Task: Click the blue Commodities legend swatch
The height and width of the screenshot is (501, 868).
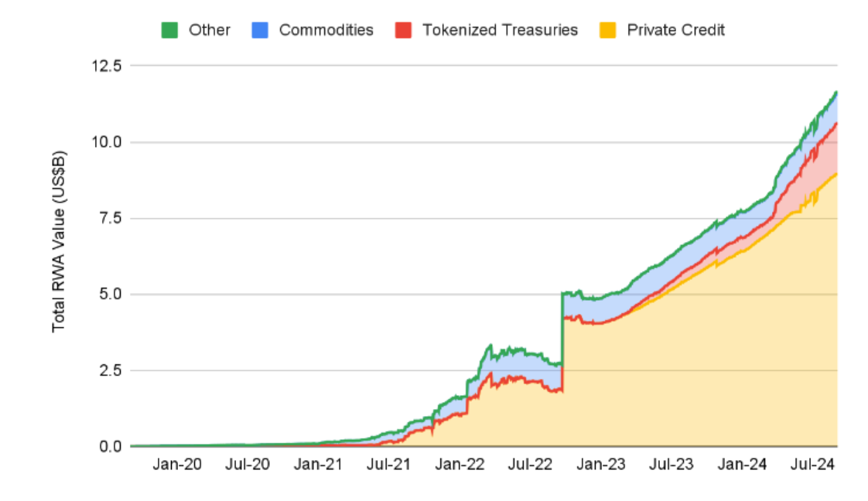Action: click(x=260, y=31)
